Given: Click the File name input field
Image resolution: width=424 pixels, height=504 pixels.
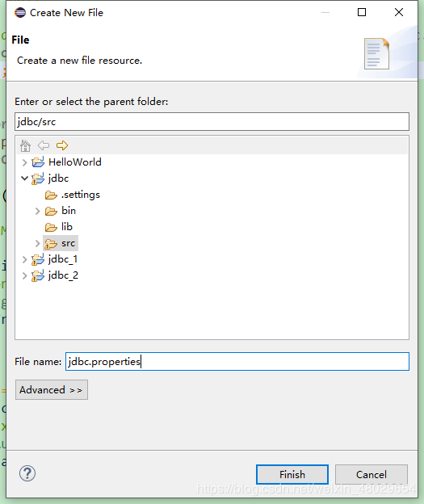Looking at the screenshot, I should pos(237,362).
